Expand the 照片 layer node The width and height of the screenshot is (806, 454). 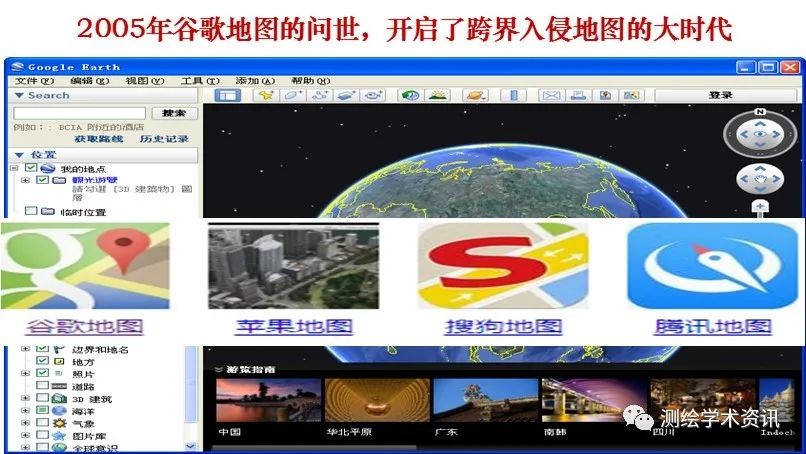(25, 374)
